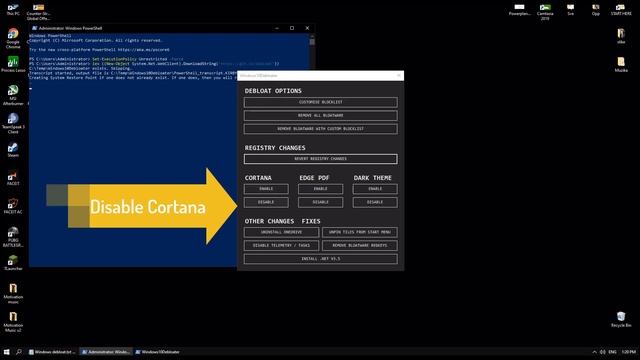Click Remove Bloatware With Custom Blocklist
Image resolution: width=640 pixels, height=360 pixels.
[320, 129]
